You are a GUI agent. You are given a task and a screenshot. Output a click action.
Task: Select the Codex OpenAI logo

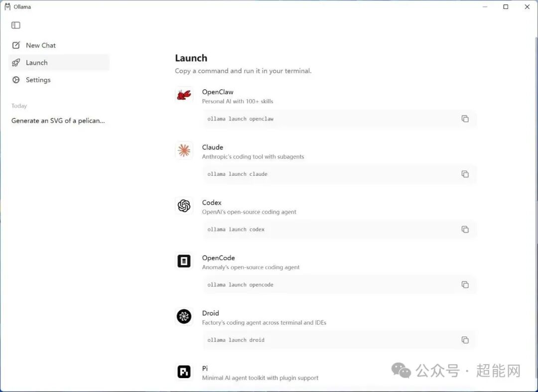click(183, 206)
